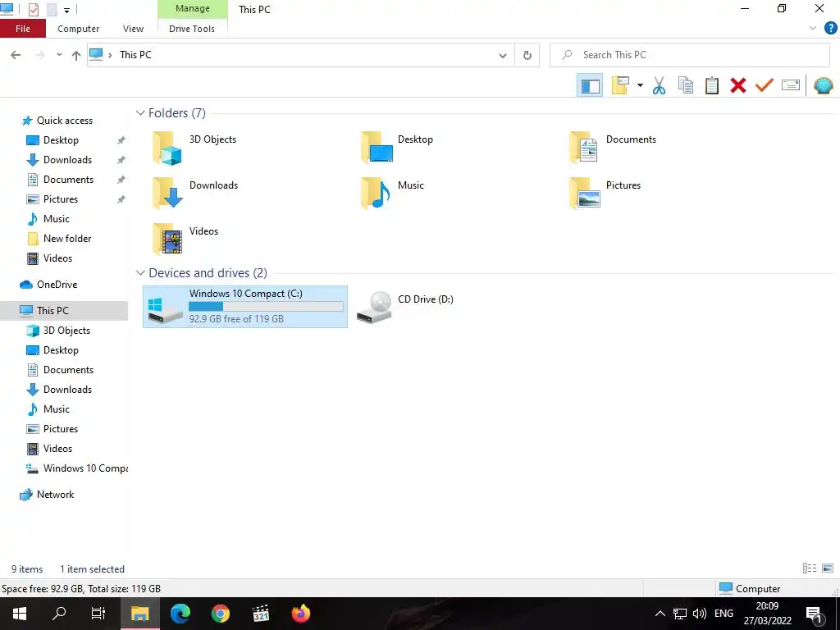Open the folder options dropdown arrow
This screenshot has width=840, height=630.
[x=640, y=85]
